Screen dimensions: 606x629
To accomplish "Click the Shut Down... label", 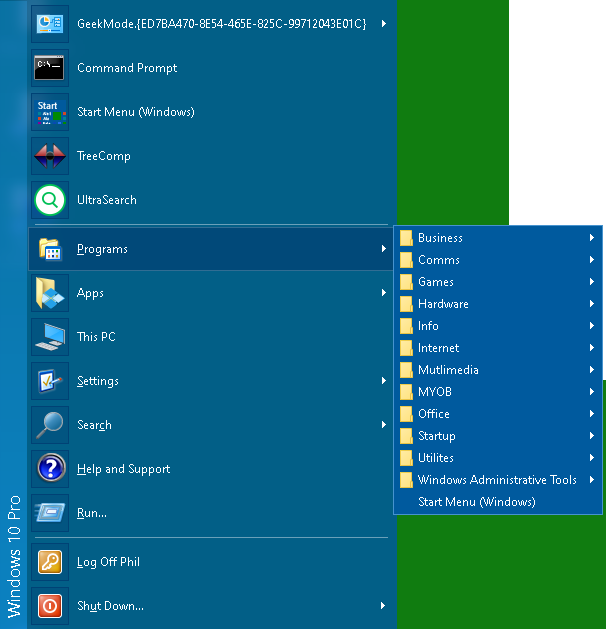I will (x=110, y=606).
